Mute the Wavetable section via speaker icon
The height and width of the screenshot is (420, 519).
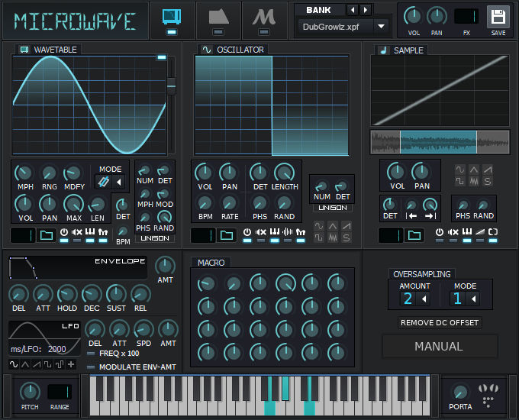pos(77,232)
